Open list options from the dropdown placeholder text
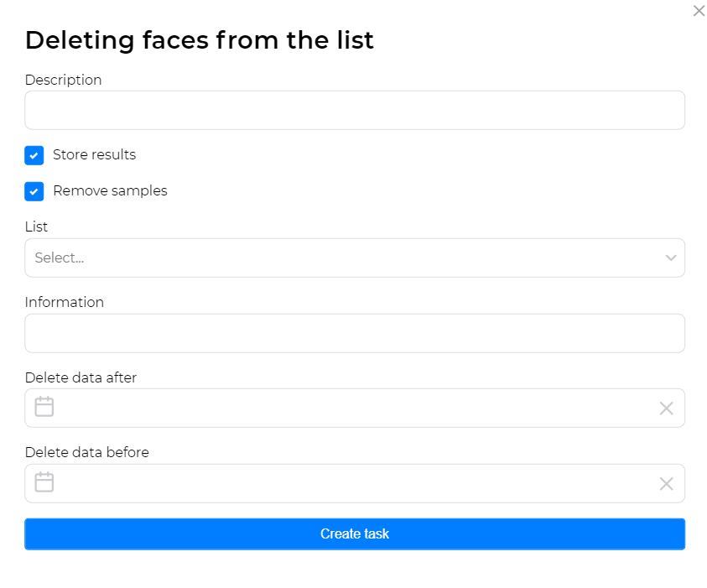 pyautogui.click(x=59, y=258)
